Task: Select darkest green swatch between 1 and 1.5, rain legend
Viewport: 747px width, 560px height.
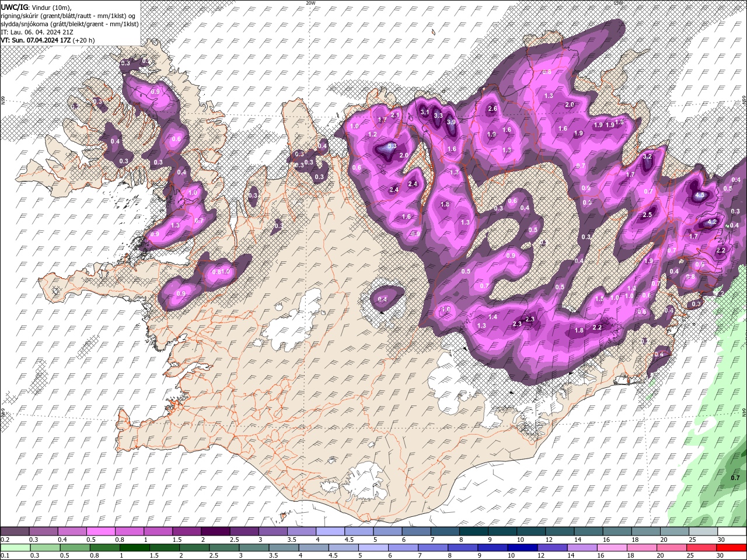Action: coord(135,548)
